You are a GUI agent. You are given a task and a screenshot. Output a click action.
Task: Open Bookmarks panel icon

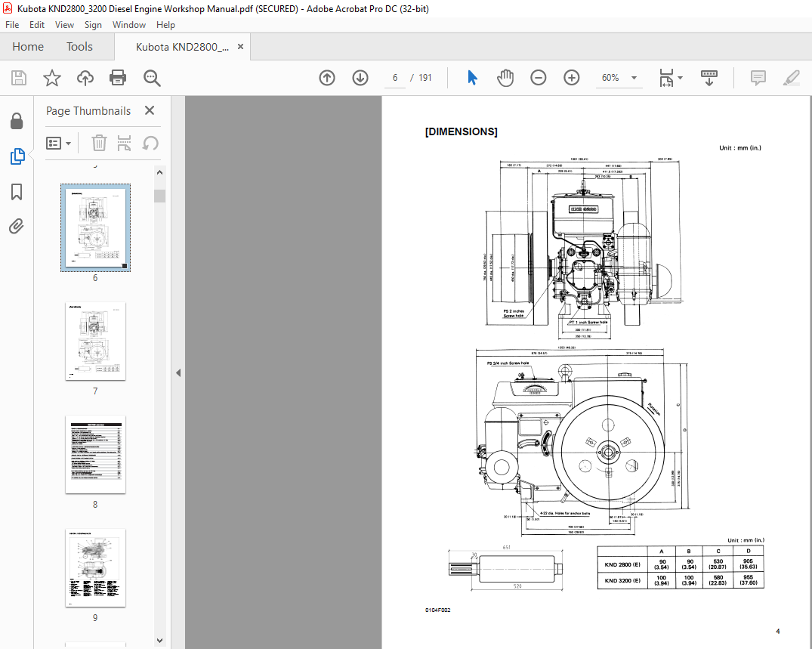tap(17, 191)
